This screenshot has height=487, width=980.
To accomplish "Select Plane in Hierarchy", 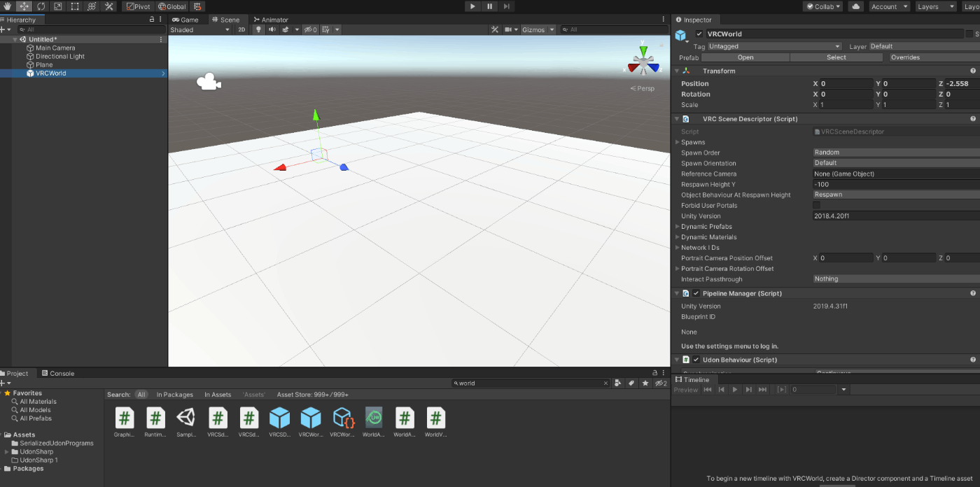I will [x=44, y=64].
